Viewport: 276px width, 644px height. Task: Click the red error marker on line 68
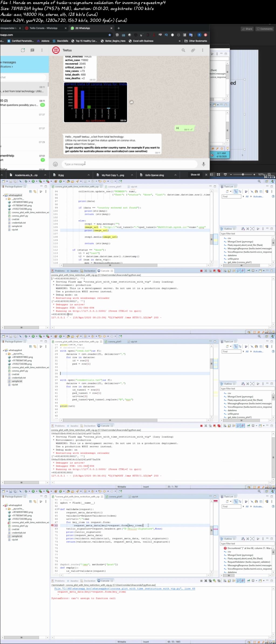[52, 525]
